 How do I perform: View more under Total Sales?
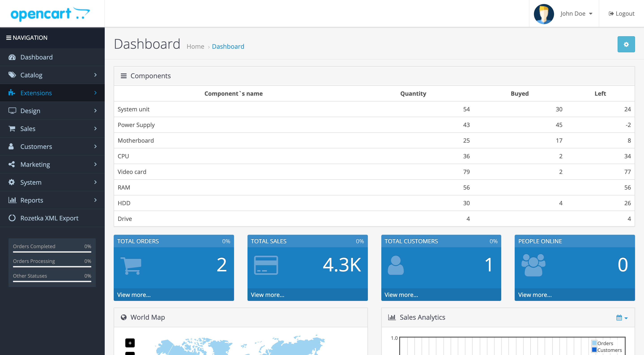[x=267, y=295]
